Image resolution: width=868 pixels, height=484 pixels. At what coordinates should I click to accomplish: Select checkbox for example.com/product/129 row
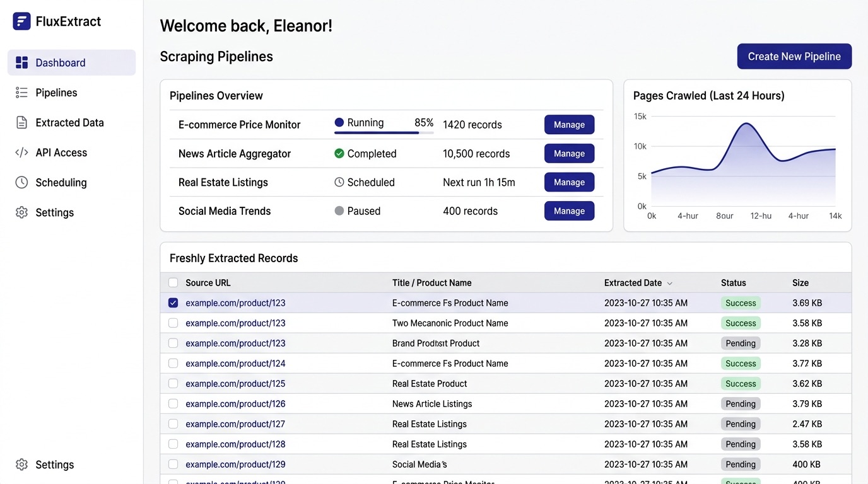tap(173, 464)
